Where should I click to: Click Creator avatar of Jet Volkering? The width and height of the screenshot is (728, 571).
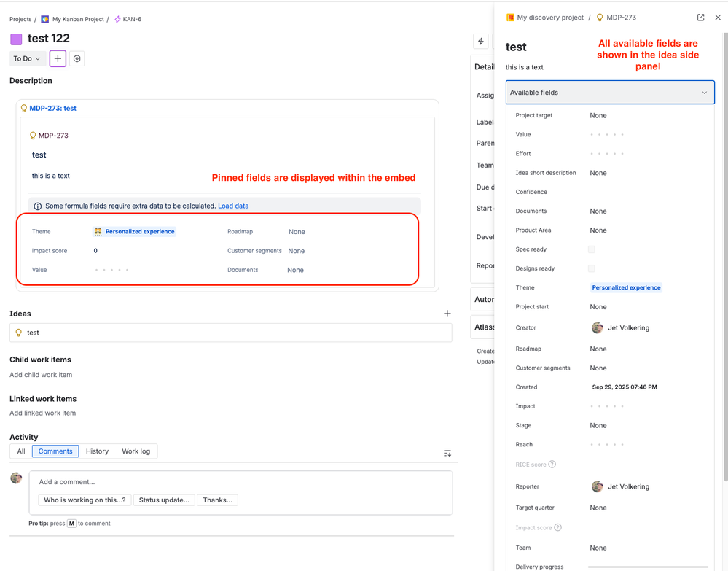[597, 327]
